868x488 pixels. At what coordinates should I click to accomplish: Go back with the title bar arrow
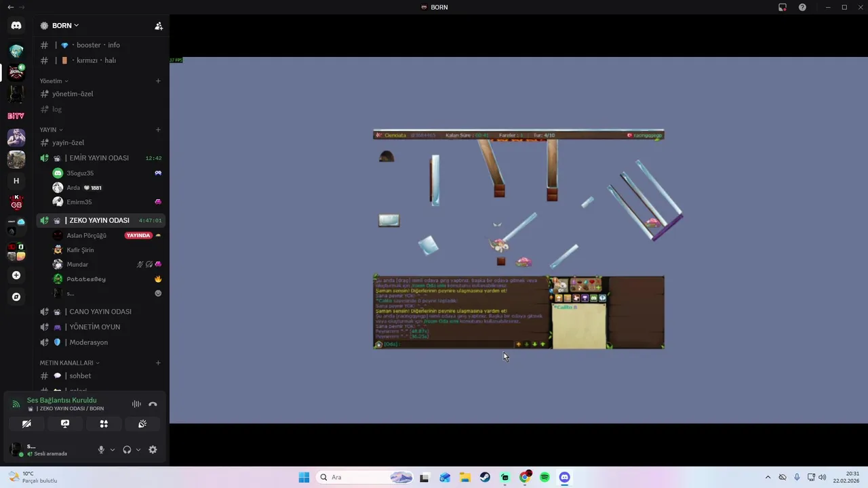click(x=10, y=7)
